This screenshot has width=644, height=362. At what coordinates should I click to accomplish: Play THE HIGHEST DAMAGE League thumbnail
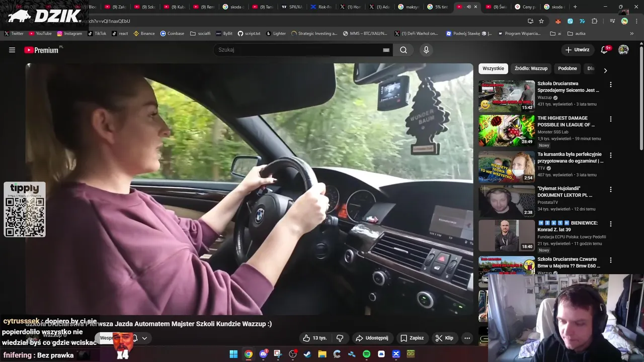507,131
